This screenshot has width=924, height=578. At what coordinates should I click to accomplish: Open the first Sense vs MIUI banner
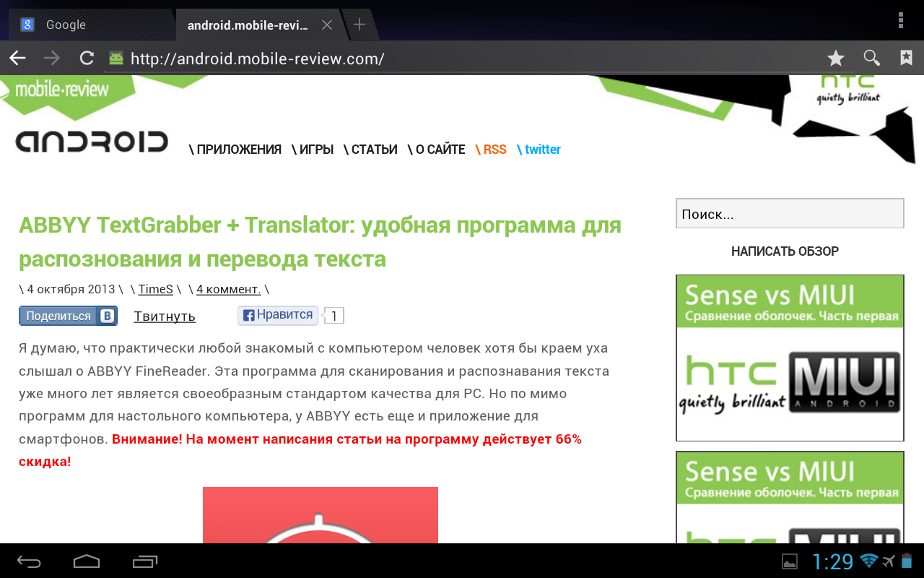(x=790, y=358)
